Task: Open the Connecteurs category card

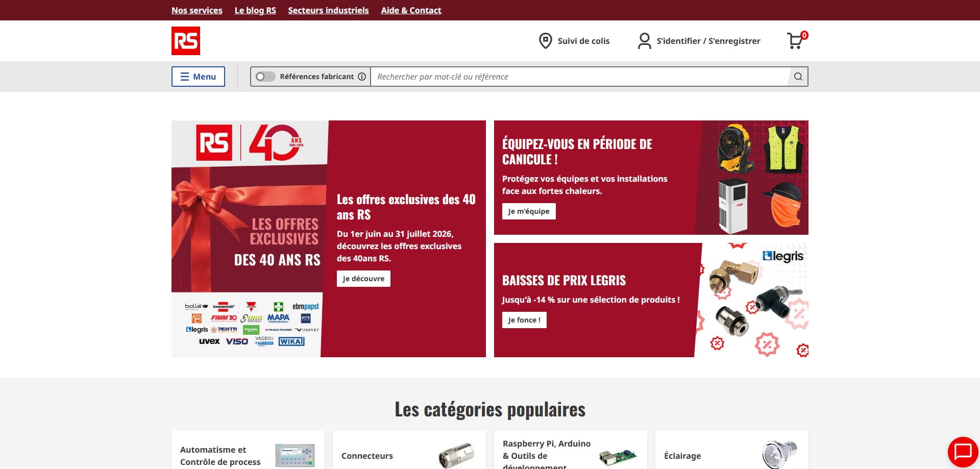Action: click(409, 450)
